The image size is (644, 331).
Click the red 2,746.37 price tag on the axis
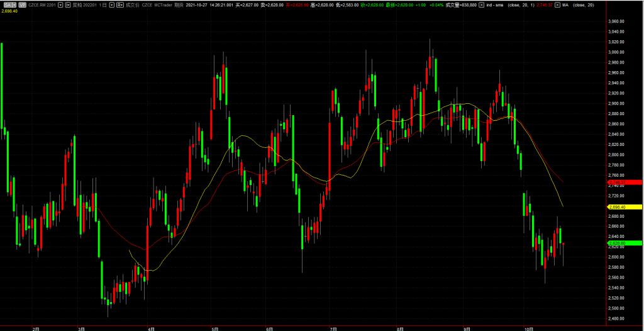[x=625, y=182]
